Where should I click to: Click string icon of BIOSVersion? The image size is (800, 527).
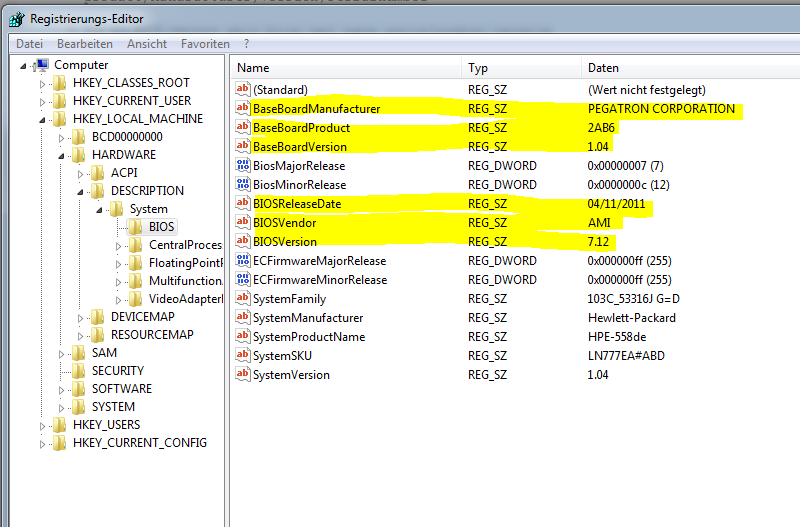pyautogui.click(x=242, y=241)
